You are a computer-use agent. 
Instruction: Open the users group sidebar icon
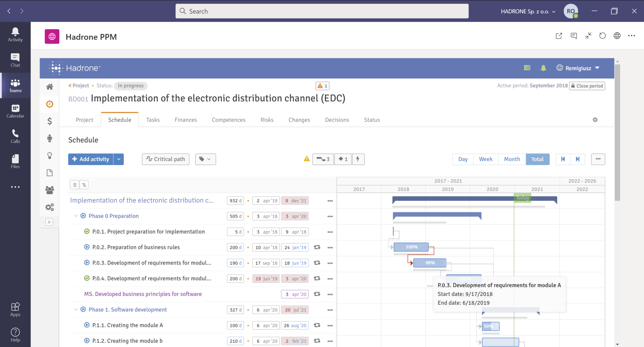coord(50,190)
